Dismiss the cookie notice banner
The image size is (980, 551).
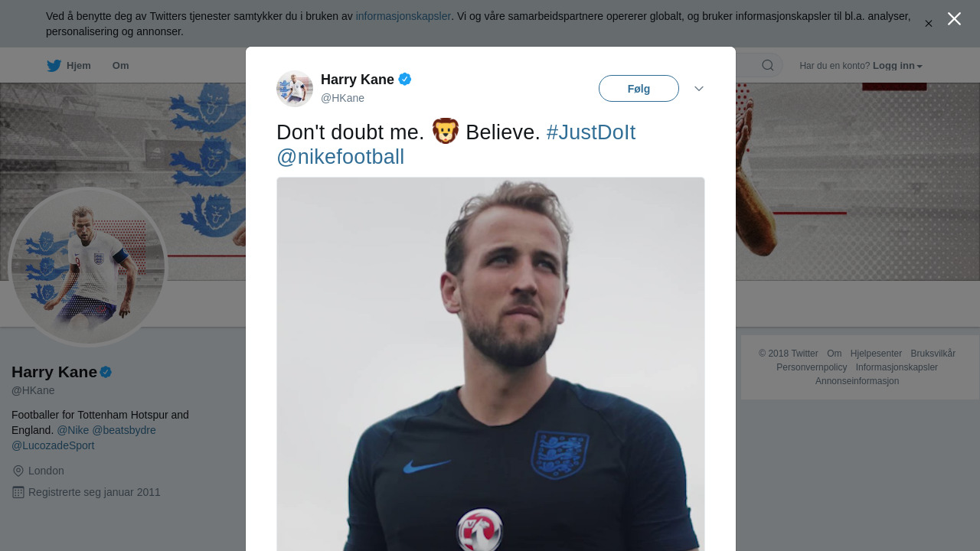click(x=929, y=24)
